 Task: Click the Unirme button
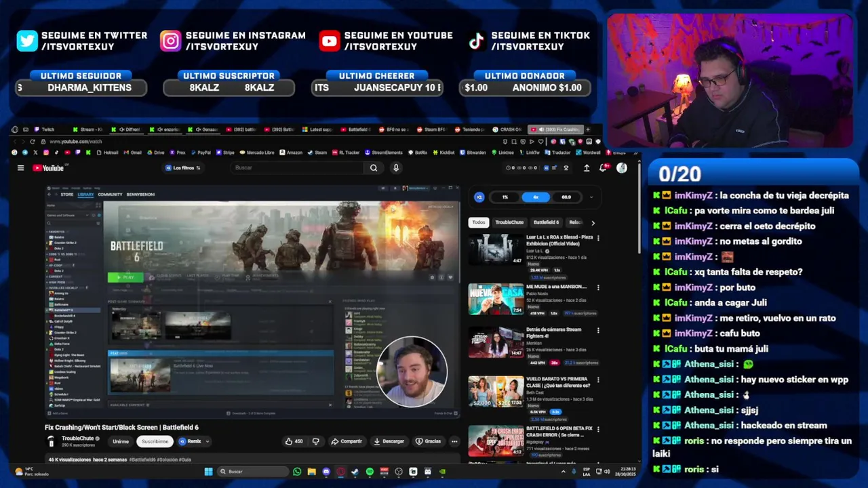tap(121, 441)
